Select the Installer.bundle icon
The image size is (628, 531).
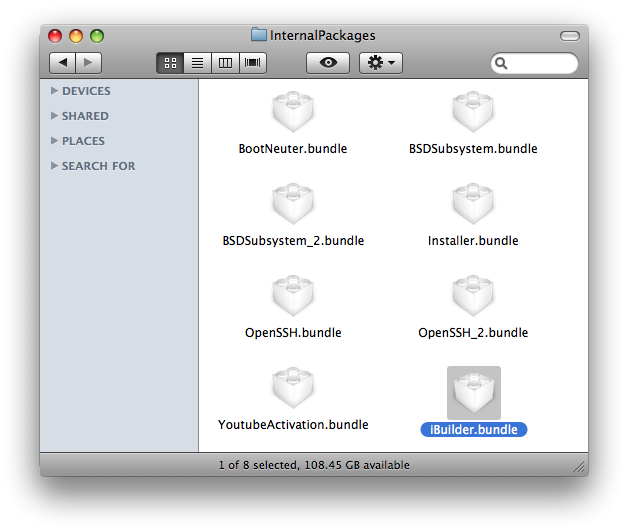pos(473,204)
